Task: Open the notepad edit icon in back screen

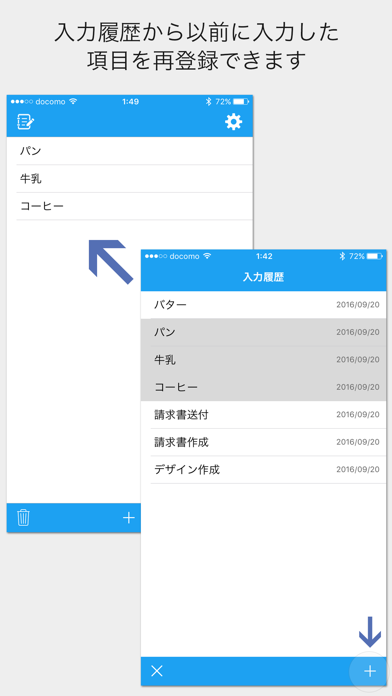Action: click(25, 122)
